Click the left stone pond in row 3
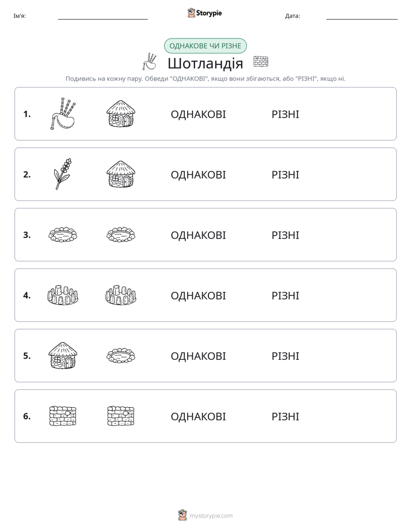 click(63, 235)
